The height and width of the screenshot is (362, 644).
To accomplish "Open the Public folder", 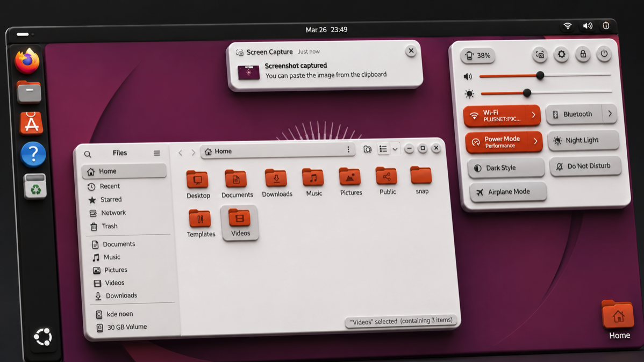I will [387, 181].
